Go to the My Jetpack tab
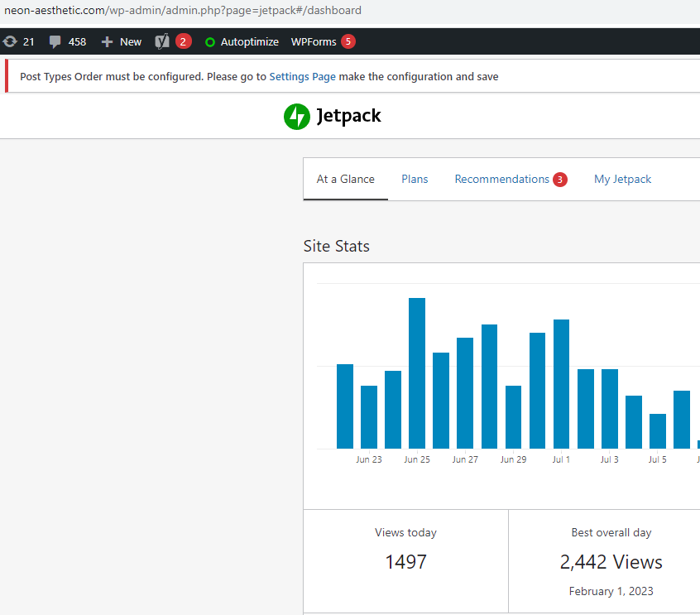The height and width of the screenshot is (615, 700). click(622, 179)
